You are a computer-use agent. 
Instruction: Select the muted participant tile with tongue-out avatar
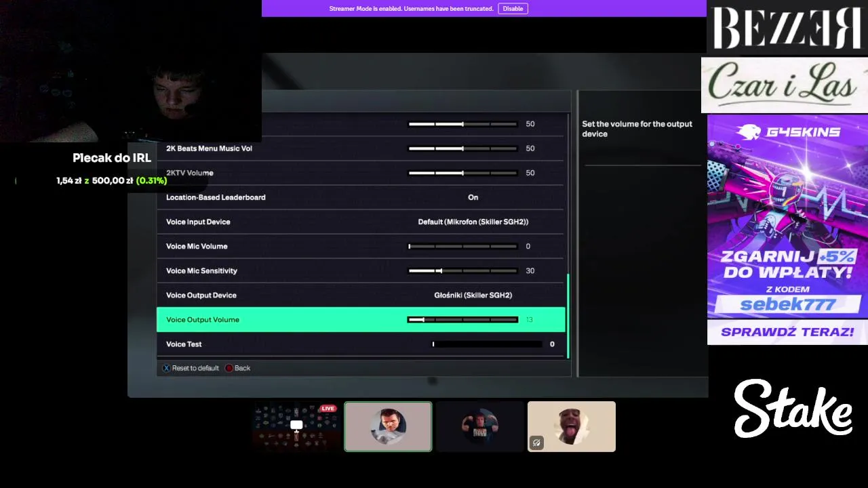(x=572, y=426)
